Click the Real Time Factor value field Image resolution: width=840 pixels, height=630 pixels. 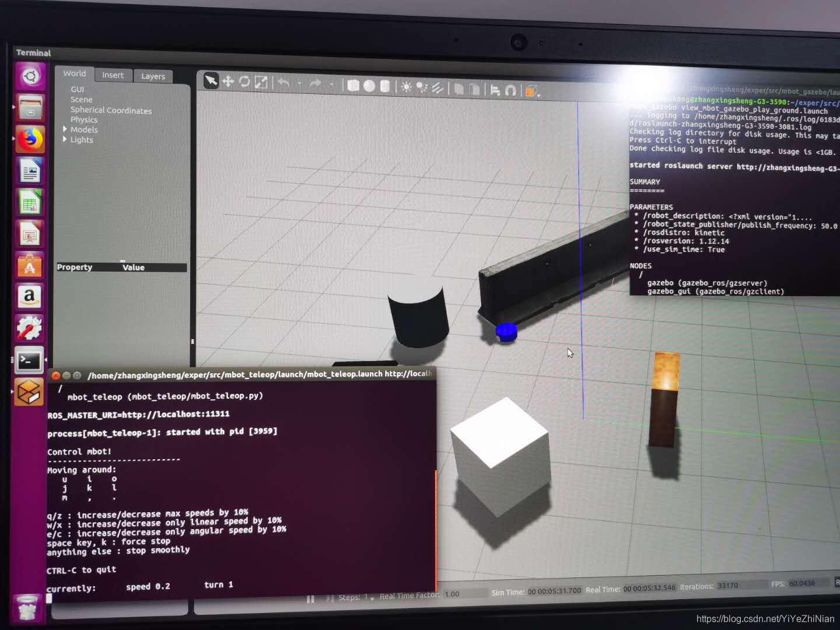pyautogui.click(x=465, y=594)
